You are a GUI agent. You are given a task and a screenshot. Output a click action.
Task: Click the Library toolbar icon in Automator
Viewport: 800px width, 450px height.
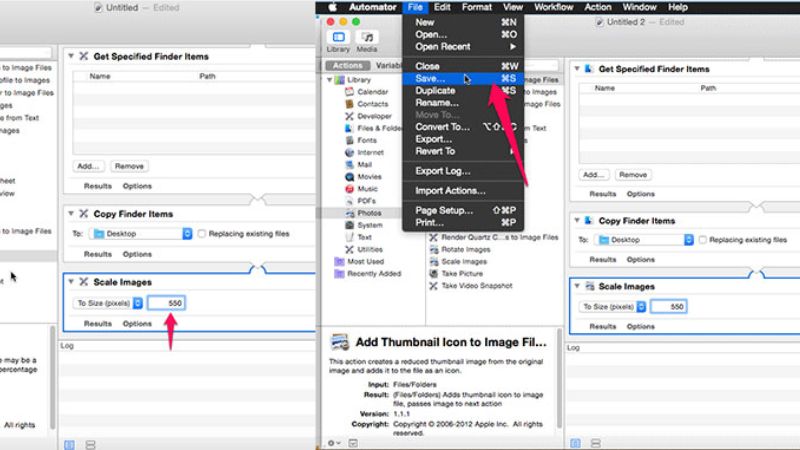(338, 39)
